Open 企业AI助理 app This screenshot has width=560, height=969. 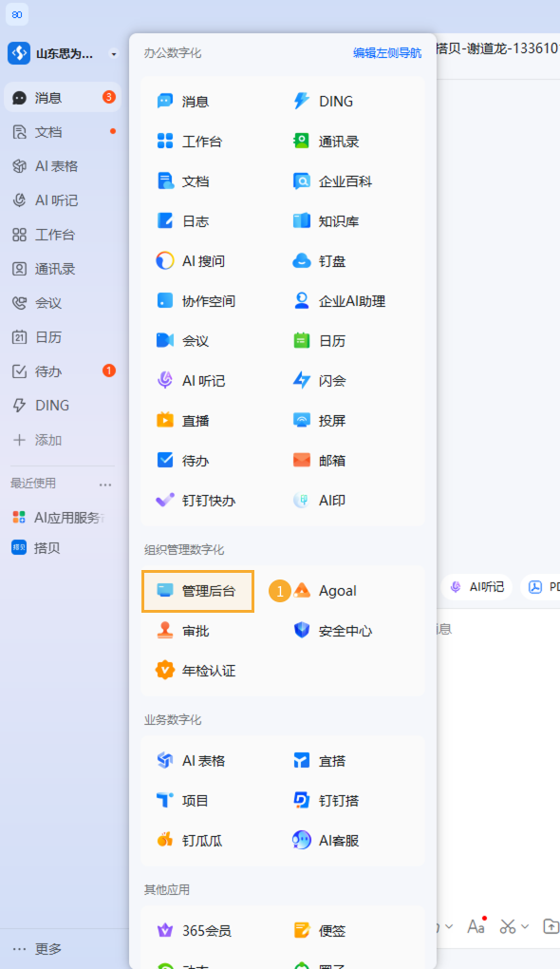click(339, 301)
